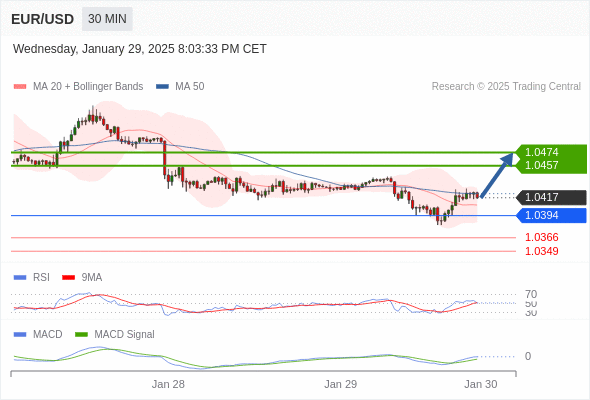Open the Research Trading Central copyright text

(506, 87)
